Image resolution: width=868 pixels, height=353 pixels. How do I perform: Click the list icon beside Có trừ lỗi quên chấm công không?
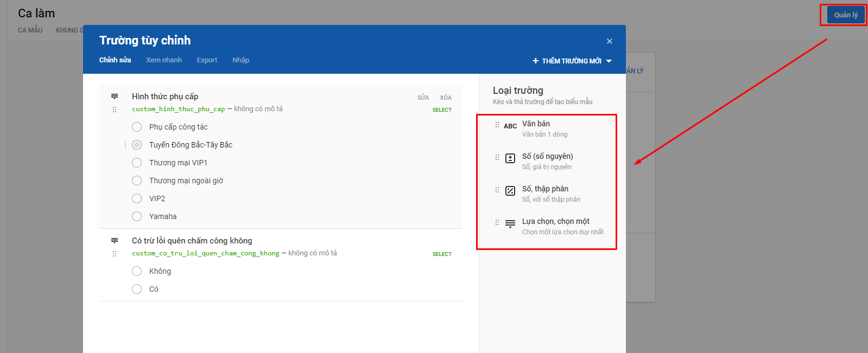[x=115, y=241]
